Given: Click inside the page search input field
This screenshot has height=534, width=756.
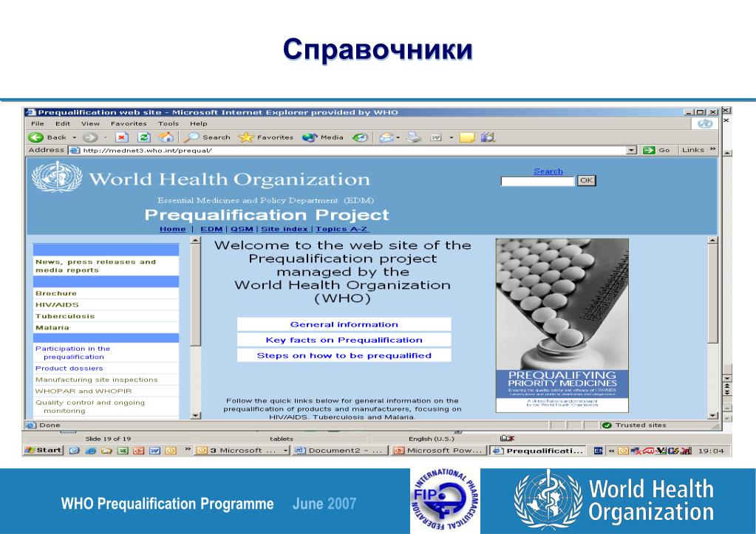Looking at the screenshot, I should click(537, 181).
